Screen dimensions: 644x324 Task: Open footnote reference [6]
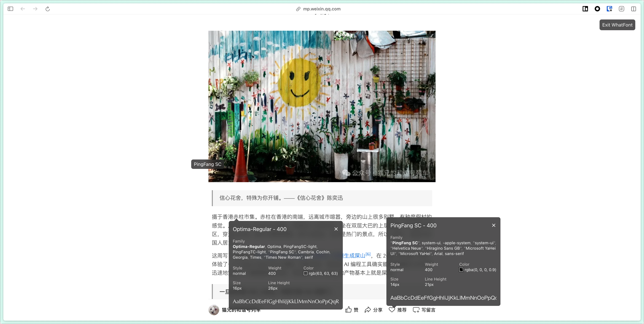tap(368, 254)
